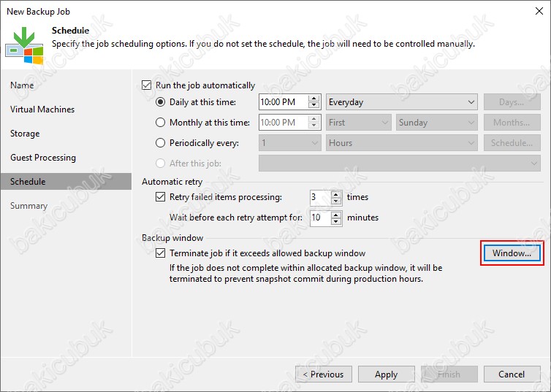Click the 'New Backup Job' title text

tap(38, 12)
